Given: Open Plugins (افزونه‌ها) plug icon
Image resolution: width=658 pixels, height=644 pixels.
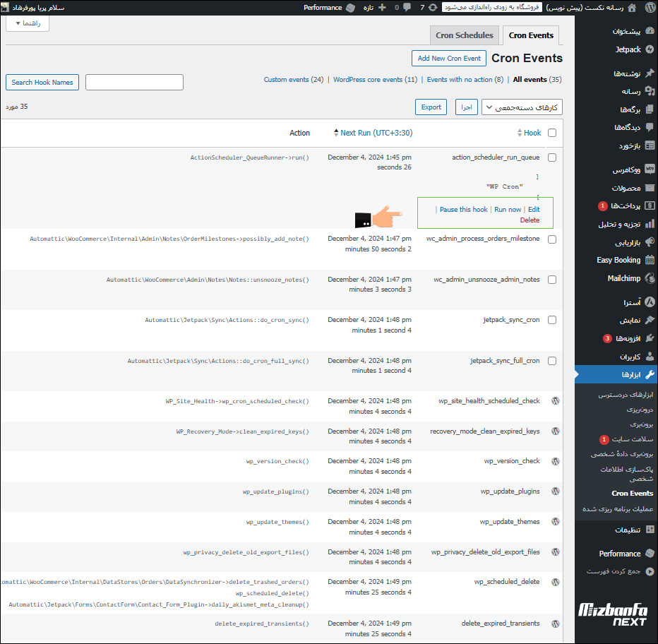Looking at the screenshot, I should click(650, 338).
